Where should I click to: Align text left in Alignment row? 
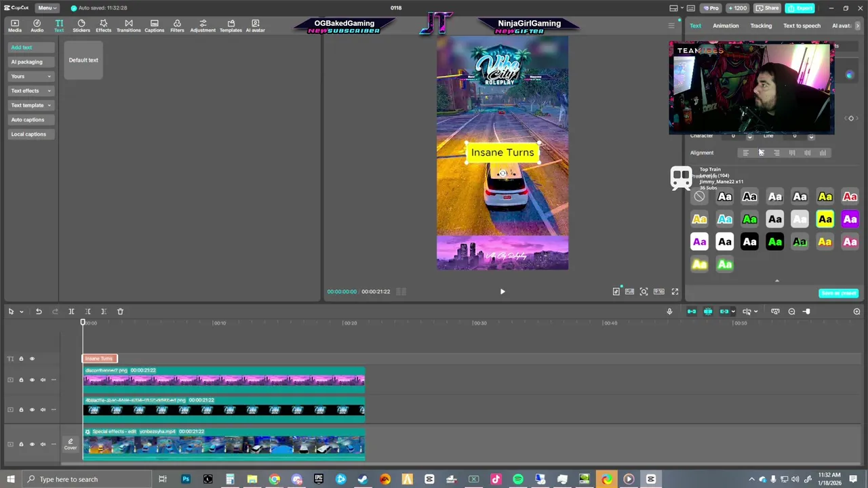pyautogui.click(x=745, y=152)
